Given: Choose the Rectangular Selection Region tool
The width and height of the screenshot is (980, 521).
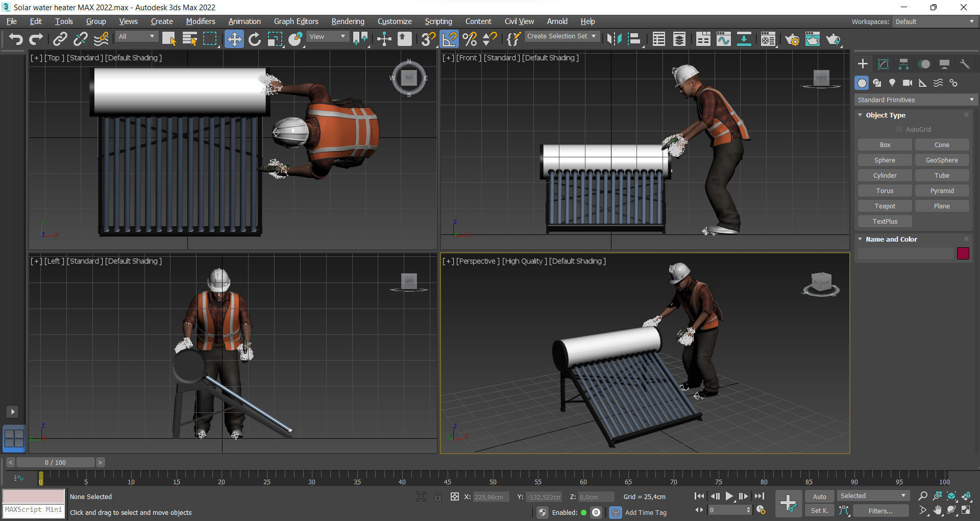Looking at the screenshot, I should (210, 39).
